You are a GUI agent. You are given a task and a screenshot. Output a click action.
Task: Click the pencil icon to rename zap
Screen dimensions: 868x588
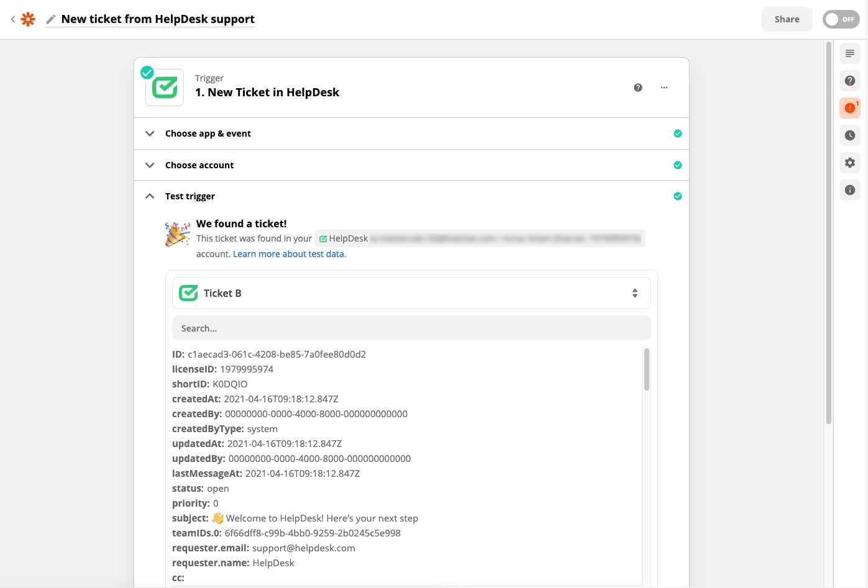coord(51,19)
